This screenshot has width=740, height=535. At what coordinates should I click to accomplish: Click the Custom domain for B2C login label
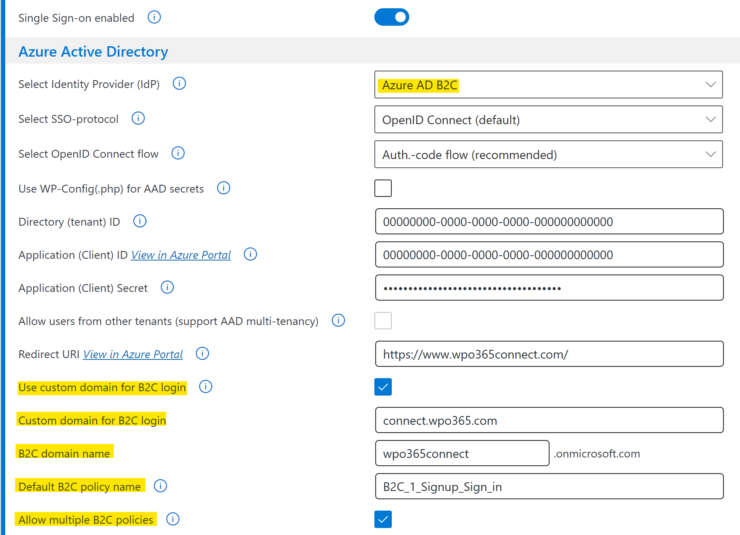pyautogui.click(x=92, y=420)
